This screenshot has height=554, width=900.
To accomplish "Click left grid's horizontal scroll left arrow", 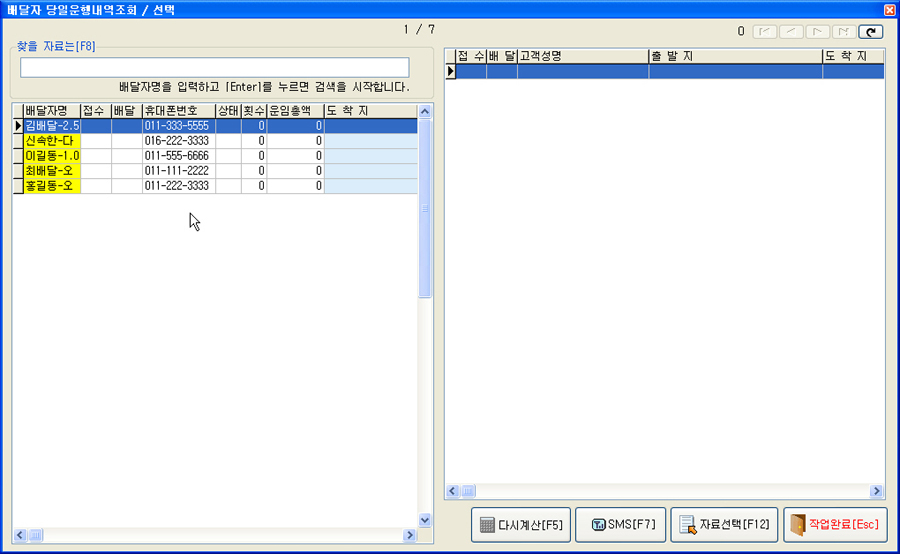I will 20,535.
